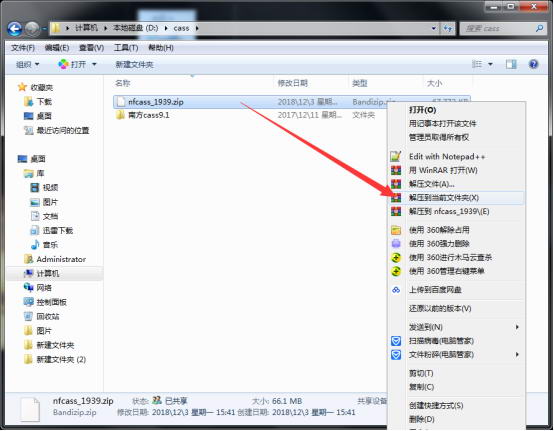554x431 pixels.
Task: Choose 删除(D) in context menu
Action: [x=422, y=419]
